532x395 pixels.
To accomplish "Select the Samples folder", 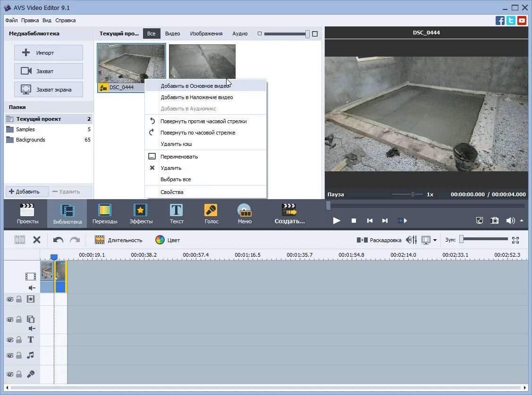I will [x=49, y=129].
